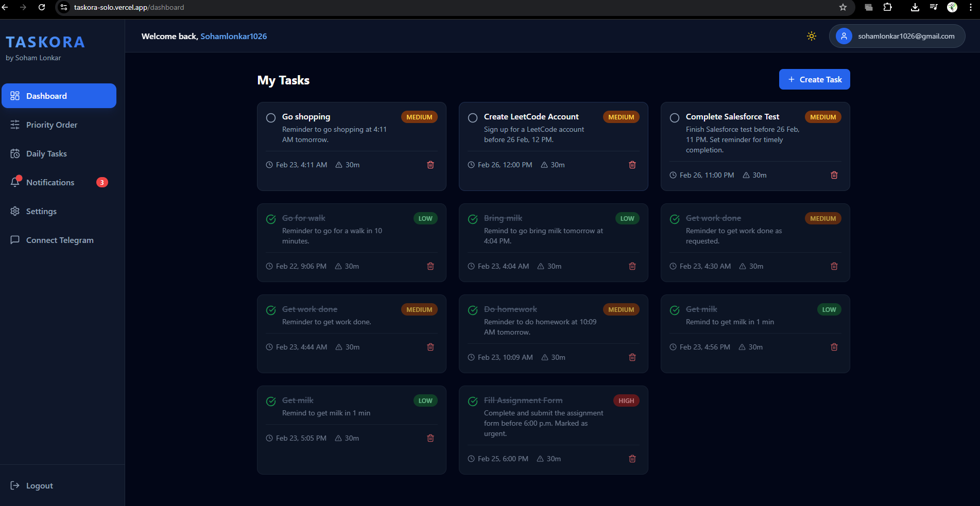Click the Connect Telegram chat icon
Viewport: 980px width, 506px height.
click(15, 240)
